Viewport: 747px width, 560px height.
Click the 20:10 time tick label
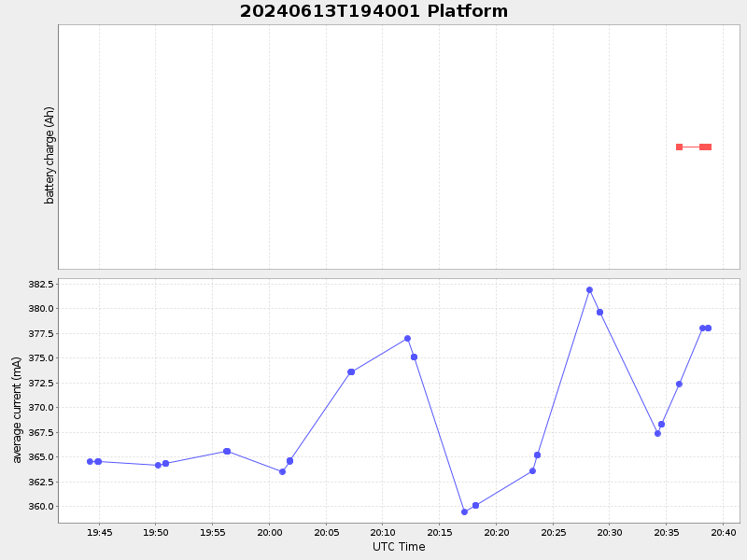coord(383,533)
